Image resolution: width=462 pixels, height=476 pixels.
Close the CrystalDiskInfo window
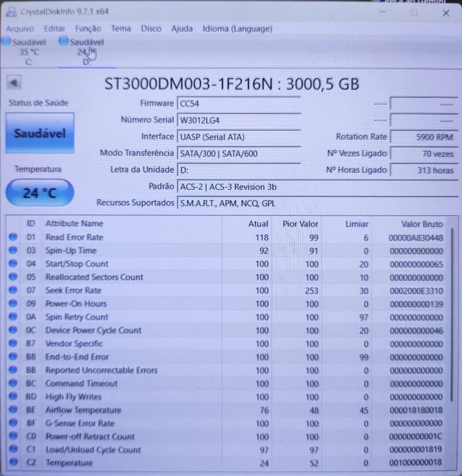coord(446,13)
